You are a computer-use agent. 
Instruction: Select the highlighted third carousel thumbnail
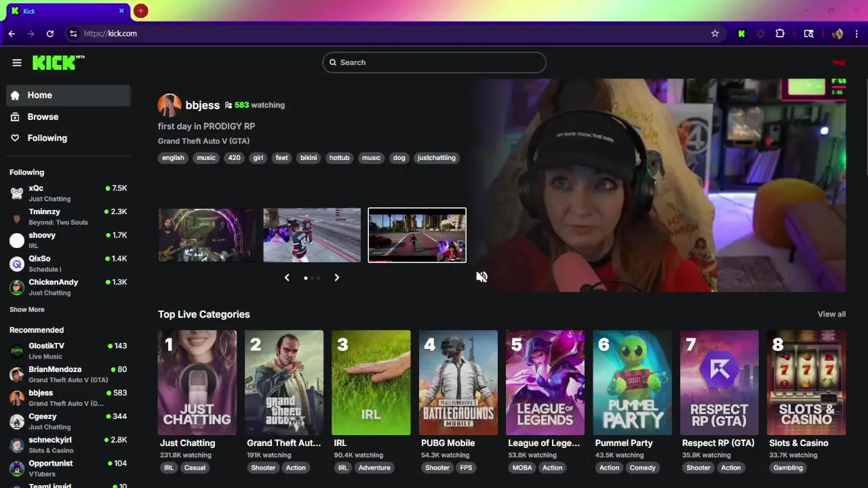[417, 235]
